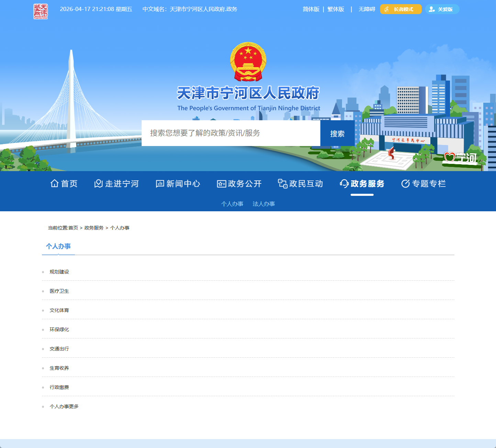Switch to the 法人办事 tab
Viewport: 496px width, 448px height.
(264, 204)
